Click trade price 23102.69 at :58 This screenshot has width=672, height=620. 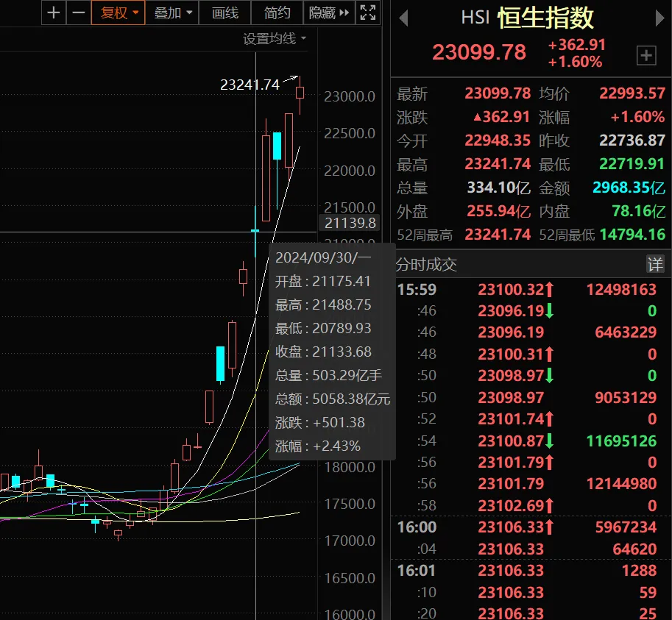pos(511,506)
